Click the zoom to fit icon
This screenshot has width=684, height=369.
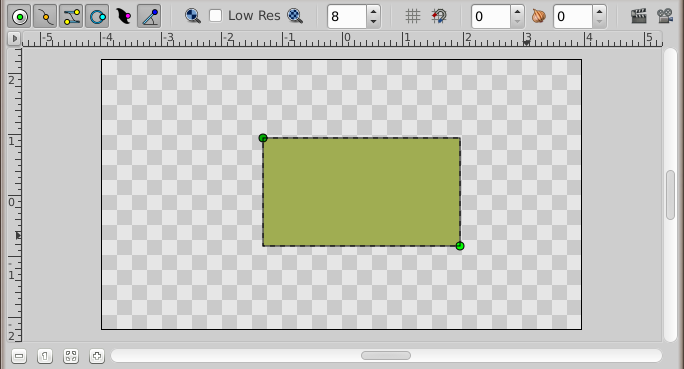click(71, 356)
